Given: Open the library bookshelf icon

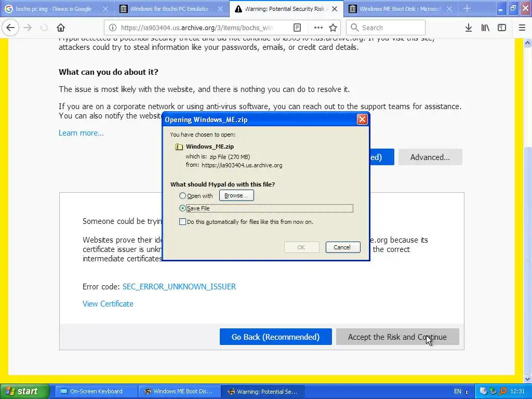Looking at the screenshot, I should [485, 28].
